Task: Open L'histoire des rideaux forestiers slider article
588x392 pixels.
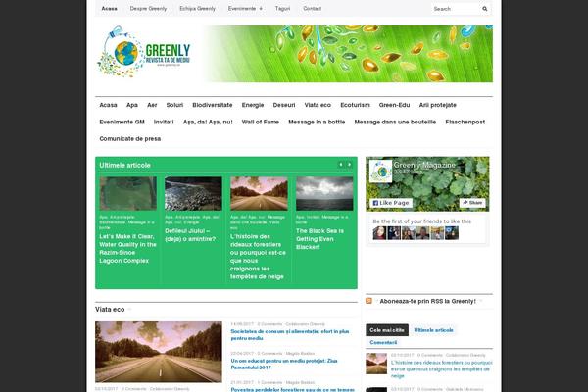Action: click(x=258, y=257)
